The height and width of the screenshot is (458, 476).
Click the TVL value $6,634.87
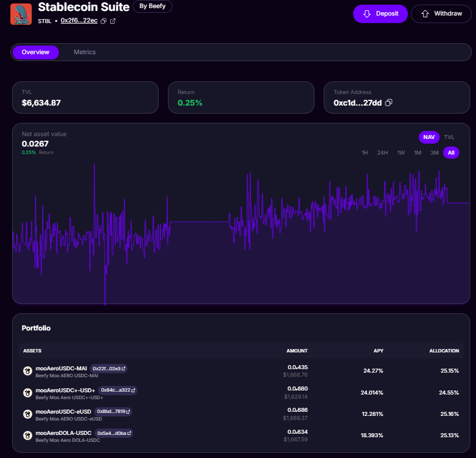click(x=42, y=103)
